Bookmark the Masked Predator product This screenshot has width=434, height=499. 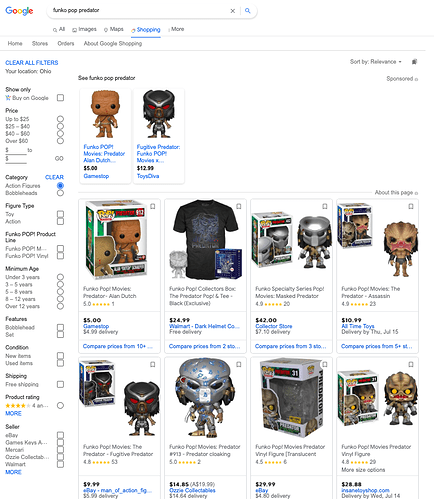click(325, 206)
